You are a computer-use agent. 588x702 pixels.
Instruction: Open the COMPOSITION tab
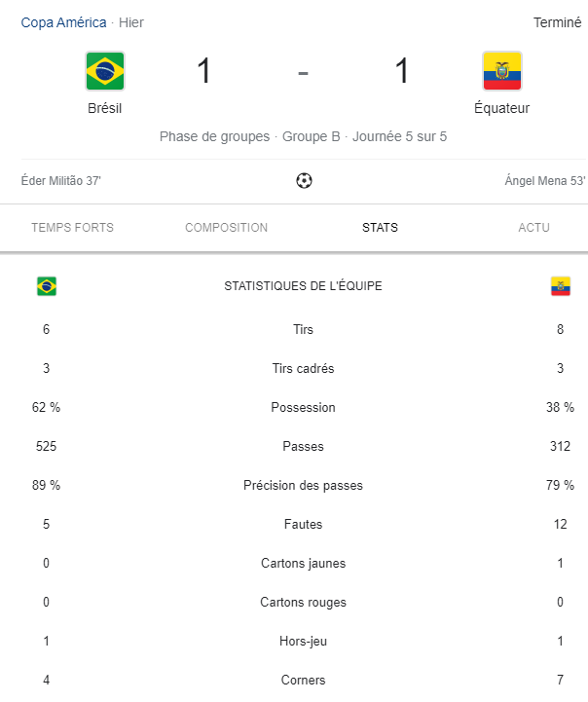point(227,228)
